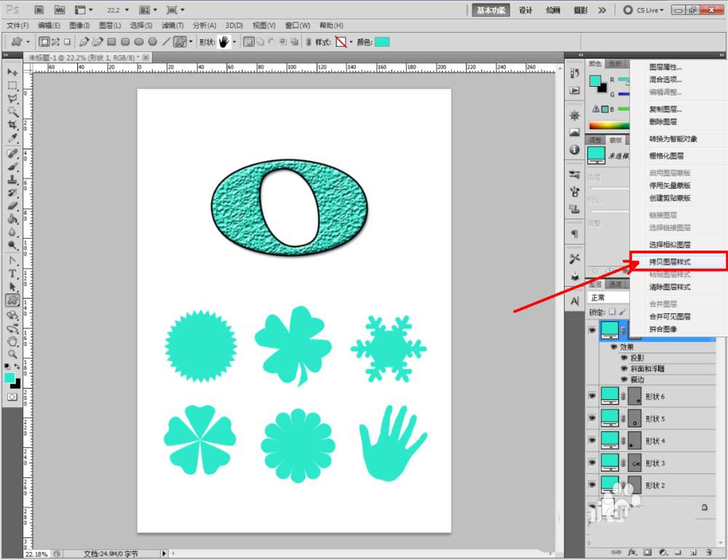This screenshot has width=728, height=560.
Task: Enable Paths mode in the options bar
Action: [56, 42]
